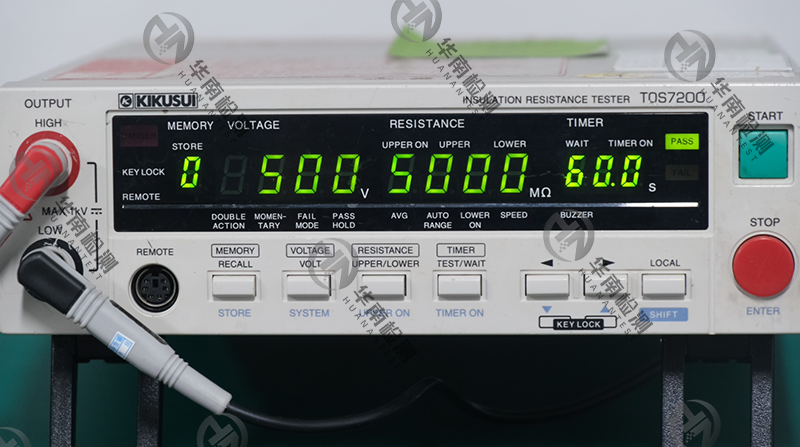Click the 60.0 s timer readout
The image size is (800, 447).
(x=603, y=172)
